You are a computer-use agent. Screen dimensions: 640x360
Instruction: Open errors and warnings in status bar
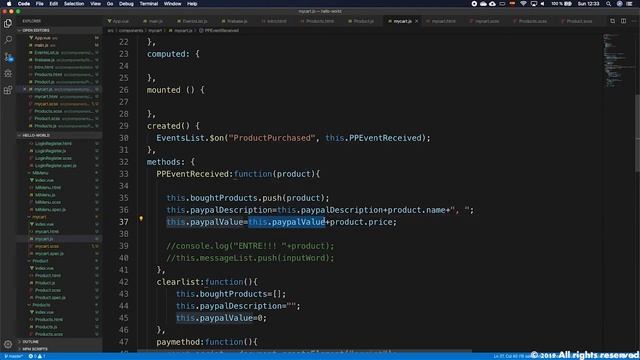point(37,356)
